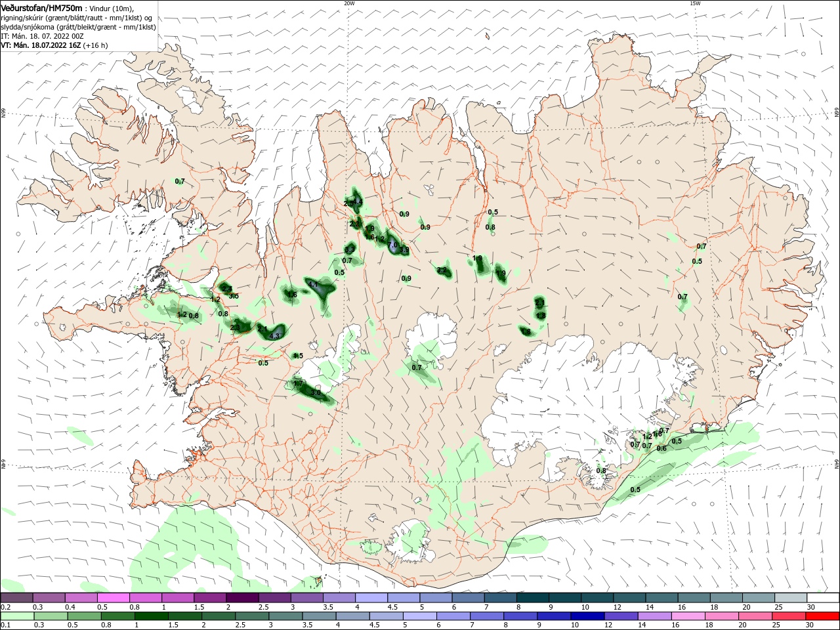Viewport: 840px width, 630px height.
Task: Select the medium green swatch between 0.5 and 0.8 in bottom legend row
Action: 84,616
